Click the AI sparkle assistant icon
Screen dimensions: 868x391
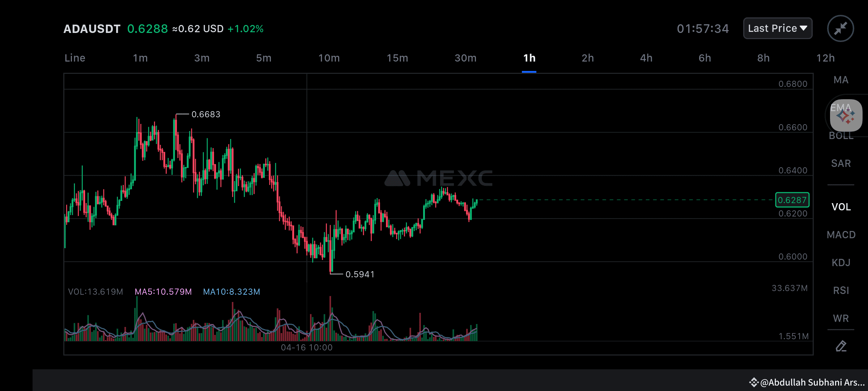tap(845, 116)
